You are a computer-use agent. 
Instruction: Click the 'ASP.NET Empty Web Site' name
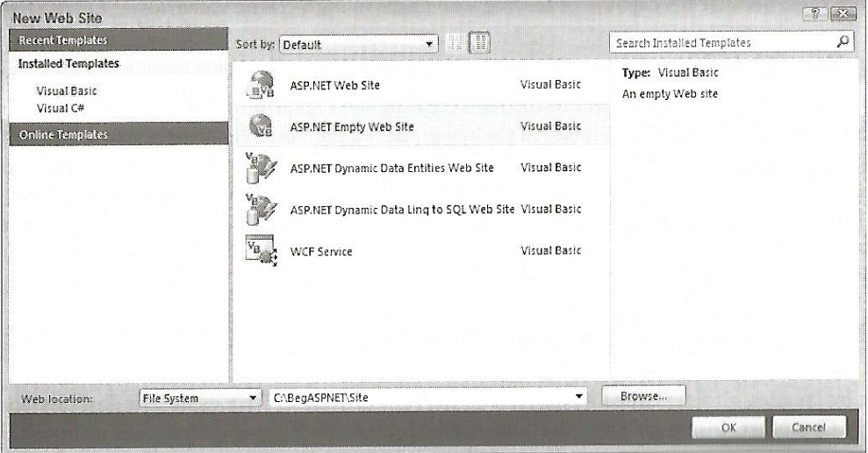(x=352, y=126)
